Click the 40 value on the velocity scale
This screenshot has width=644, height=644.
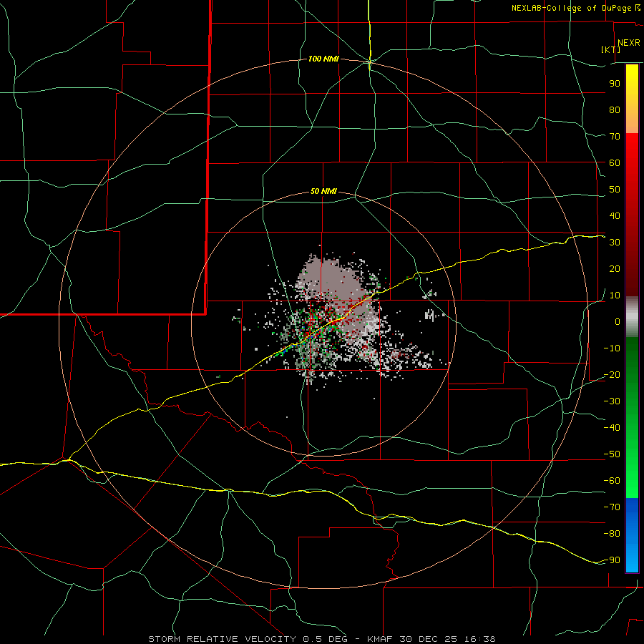[615, 215]
